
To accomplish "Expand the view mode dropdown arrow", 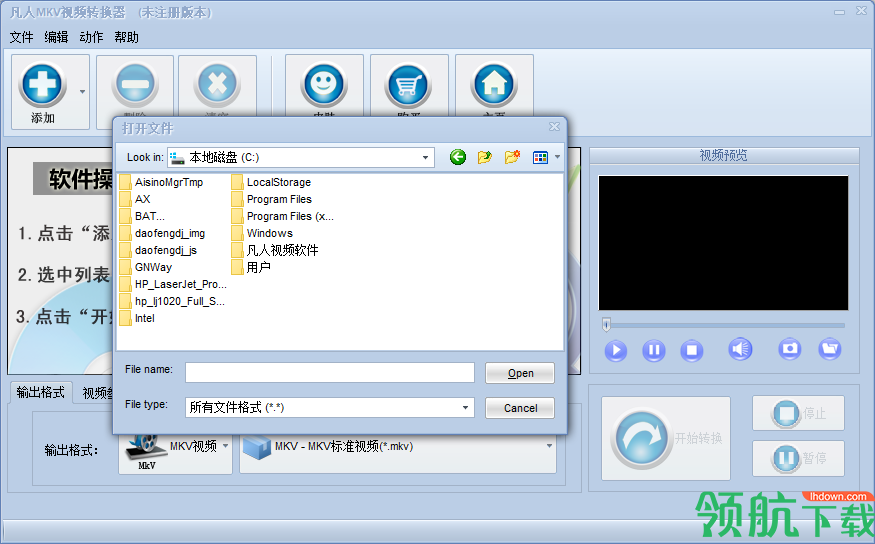I will pos(557,157).
